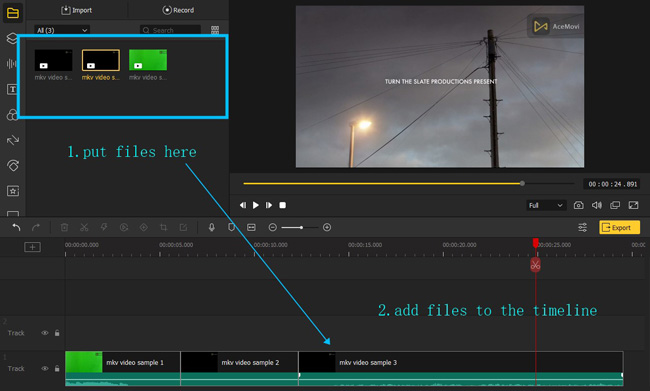The width and height of the screenshot is (650, 391).
Task: Open the Filters circles panel in sidebar
Action: tap(12, 115)
